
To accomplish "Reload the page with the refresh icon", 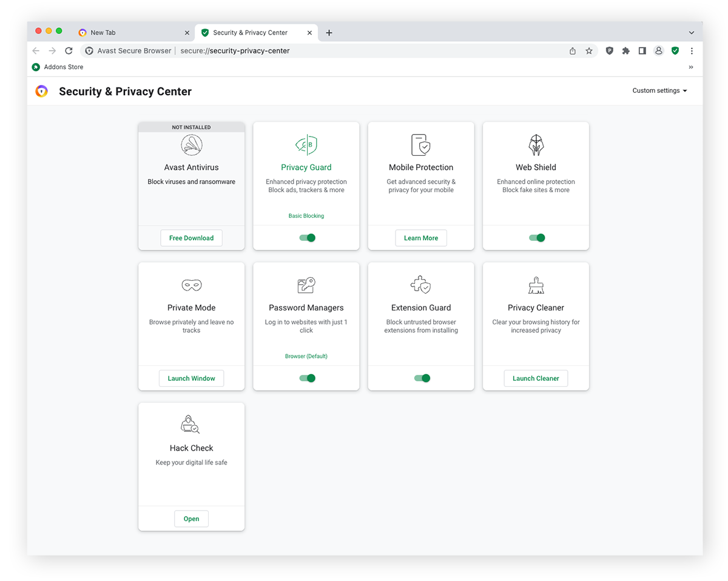I will (69, 51).
